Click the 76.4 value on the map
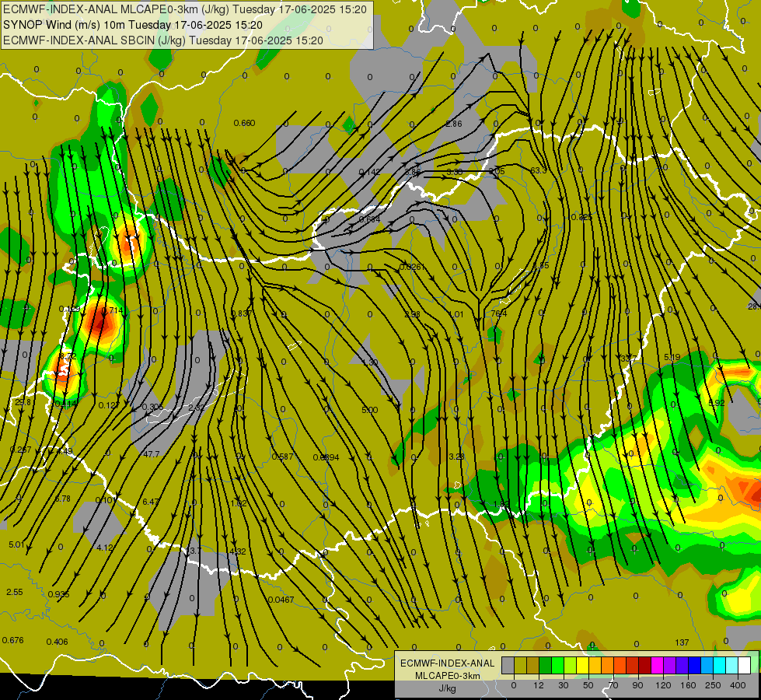The image size is (761, 700). [499, 313]
